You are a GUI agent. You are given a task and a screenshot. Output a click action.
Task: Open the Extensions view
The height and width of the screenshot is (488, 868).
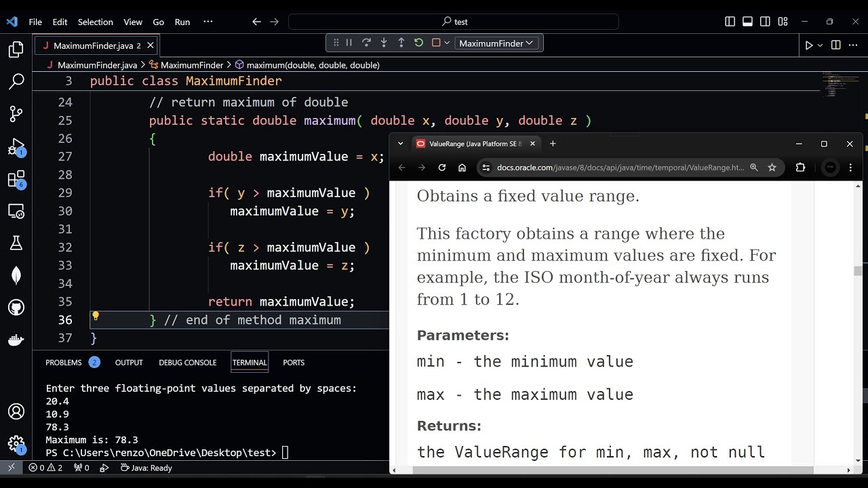click(x=16, y=179)
